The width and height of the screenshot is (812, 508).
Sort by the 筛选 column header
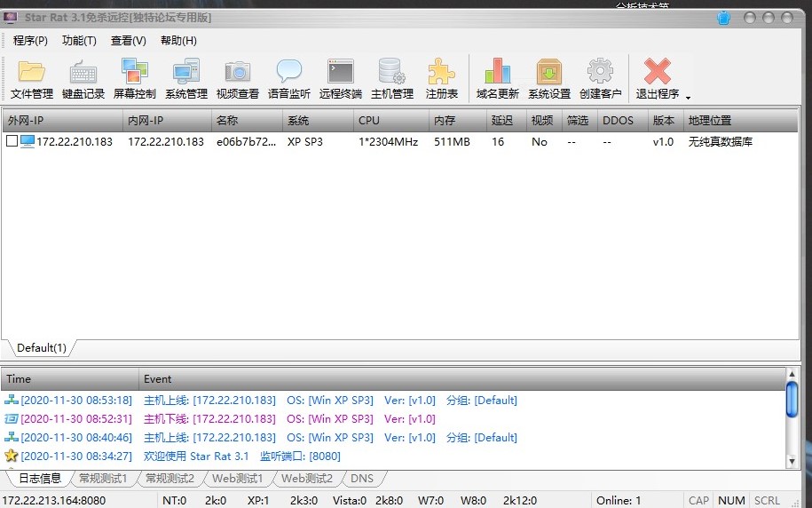coord(580,120)
